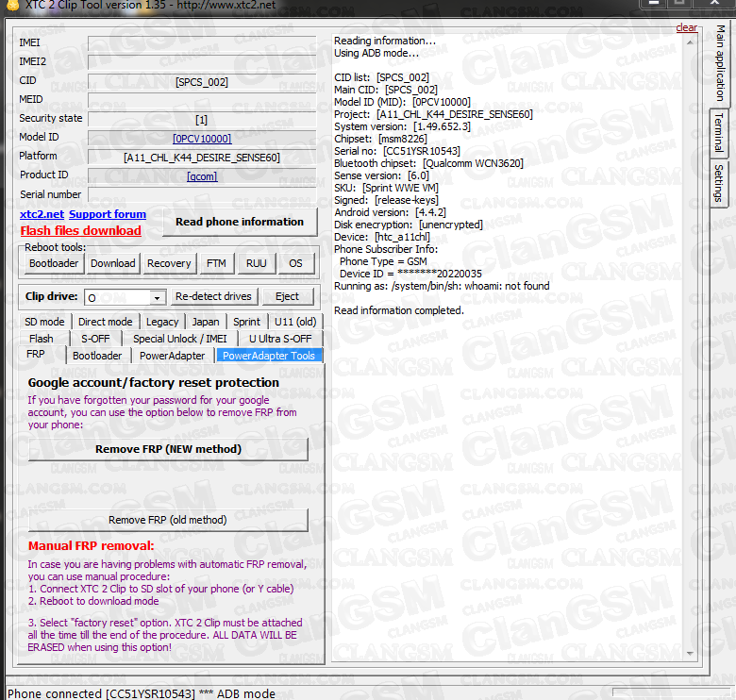Switch to Sprint tab
This screenshot has height=700, width=736.
coord(246,322)
